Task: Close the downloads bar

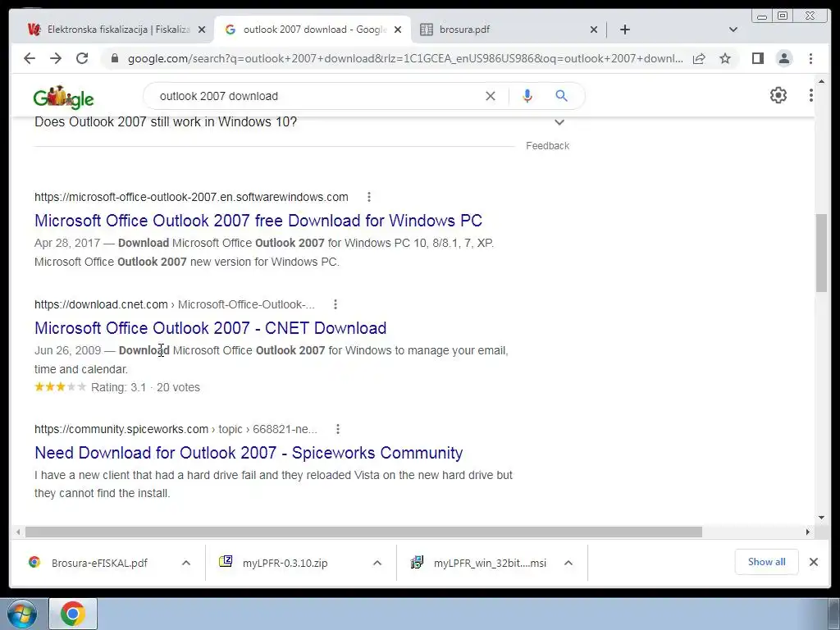Action: (x=813, y=562)
